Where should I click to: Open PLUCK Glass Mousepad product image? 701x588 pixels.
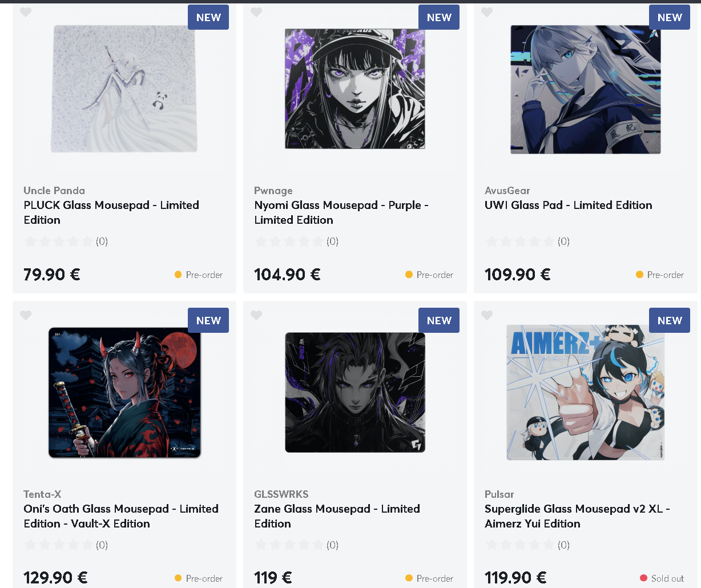(x=124, y=88)
